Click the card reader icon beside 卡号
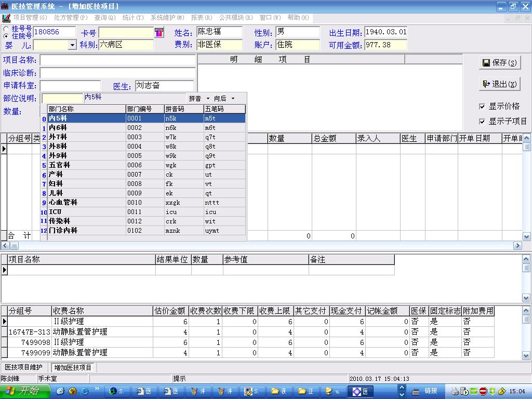532x399 pixels. point(159,33)
